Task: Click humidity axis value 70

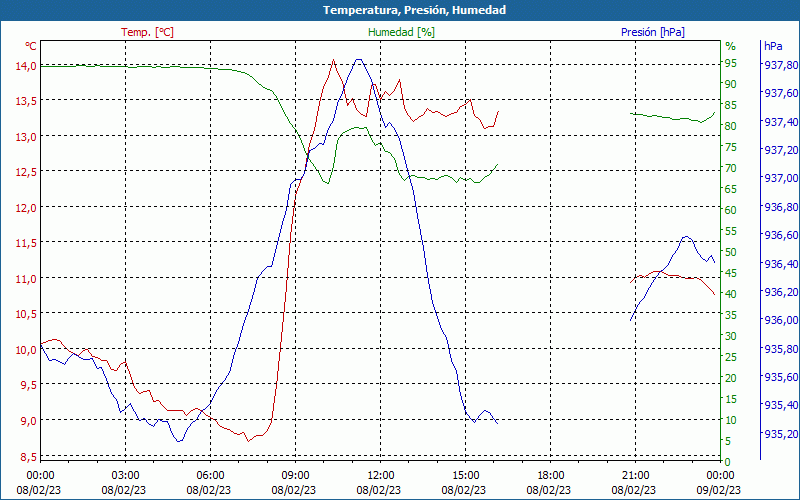Action: 731,168
